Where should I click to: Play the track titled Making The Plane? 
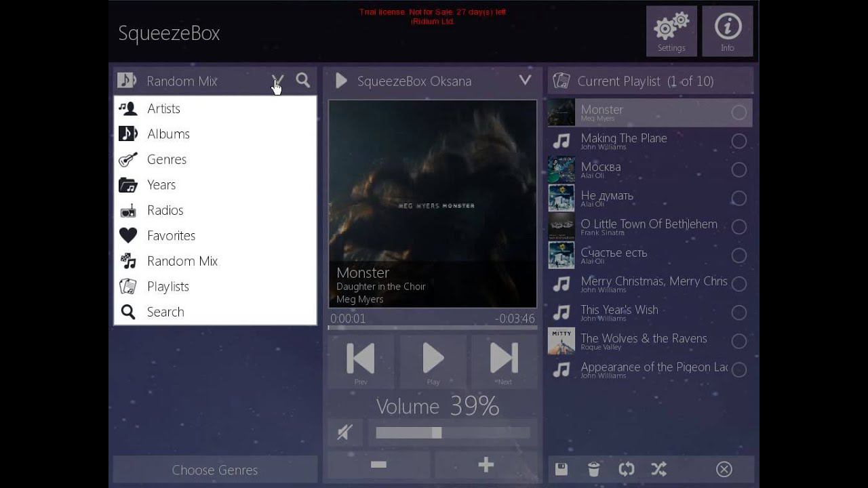(x=624, y=138)
